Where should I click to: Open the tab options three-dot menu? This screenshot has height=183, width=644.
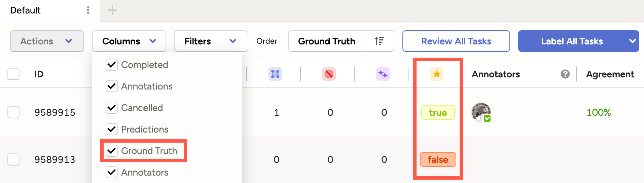[x=88, y=10]
